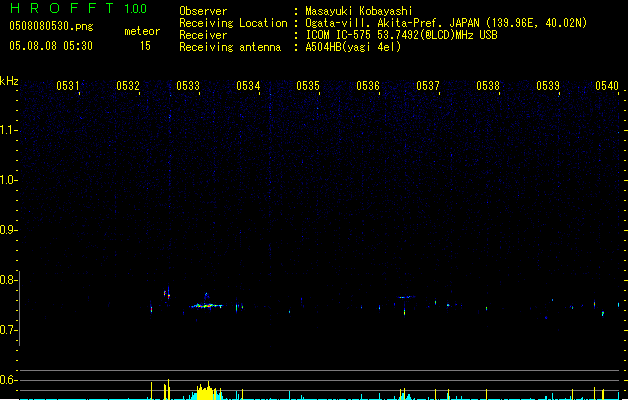Click the Receiving antenna label
Image resolution: width=629 pixels, height=400 pixels.
[230, 47]
